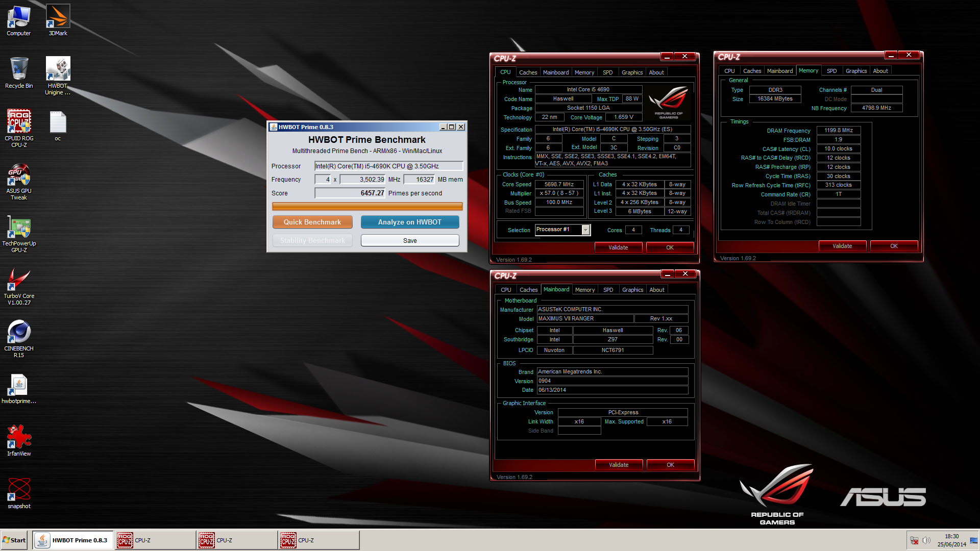Viewport: 980px width, 551px height.
Task: Launch IrfanView desktop shortcut
Action: pos(19,441)
